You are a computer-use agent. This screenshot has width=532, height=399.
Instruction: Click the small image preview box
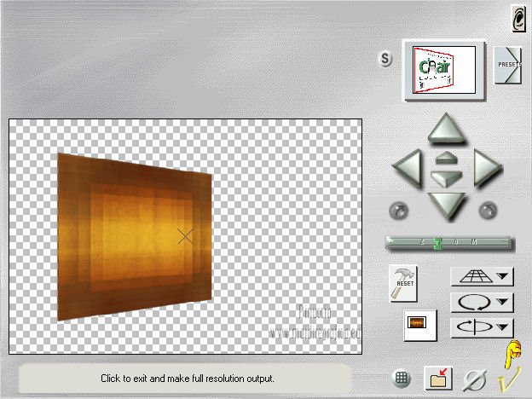[420, 325]
